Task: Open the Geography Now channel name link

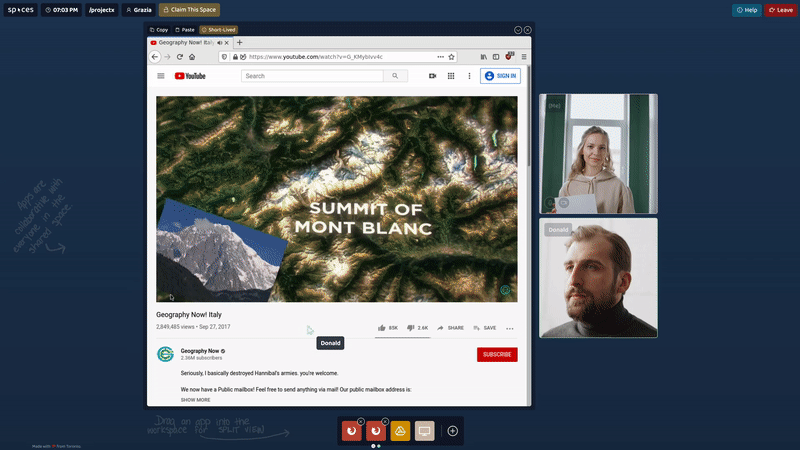Action: click(199, 351)
